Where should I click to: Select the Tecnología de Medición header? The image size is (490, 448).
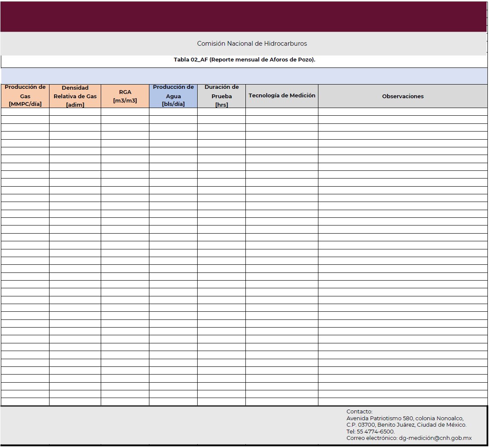(282, 96)
